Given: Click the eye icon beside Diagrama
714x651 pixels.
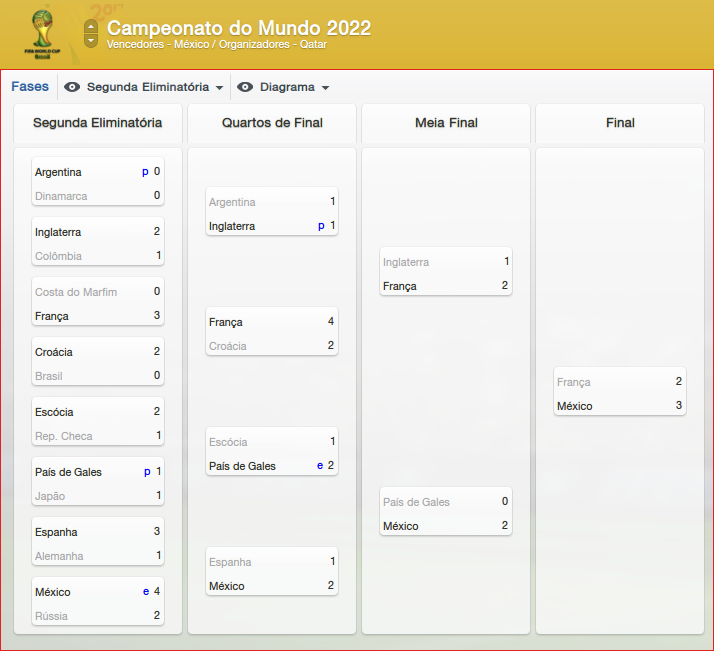Looking at the screenshot, I should click(x=245, y=87).
